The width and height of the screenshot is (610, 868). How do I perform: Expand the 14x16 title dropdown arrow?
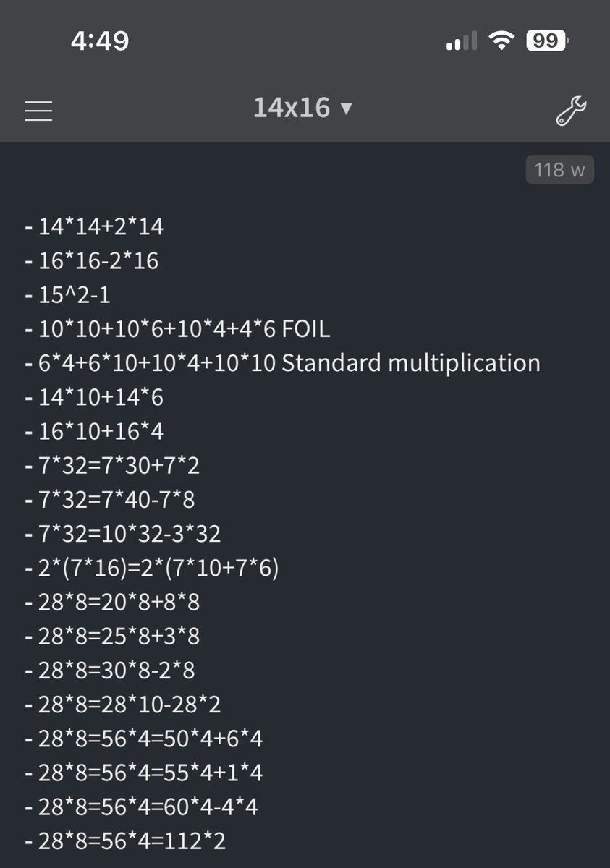click(x=346, y=109)
